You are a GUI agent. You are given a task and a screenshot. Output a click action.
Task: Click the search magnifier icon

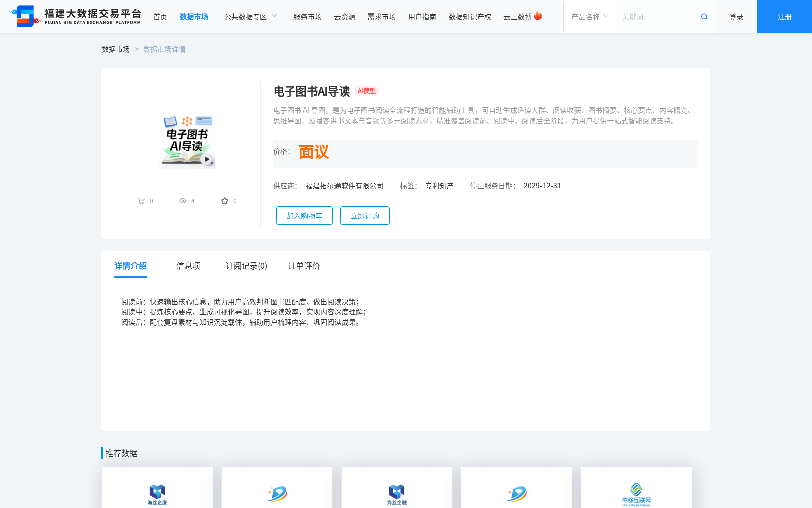(x=704, y=17)
